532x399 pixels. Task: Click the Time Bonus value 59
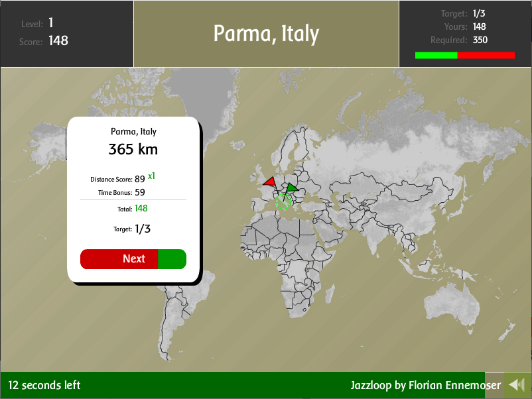click(140, 193)
